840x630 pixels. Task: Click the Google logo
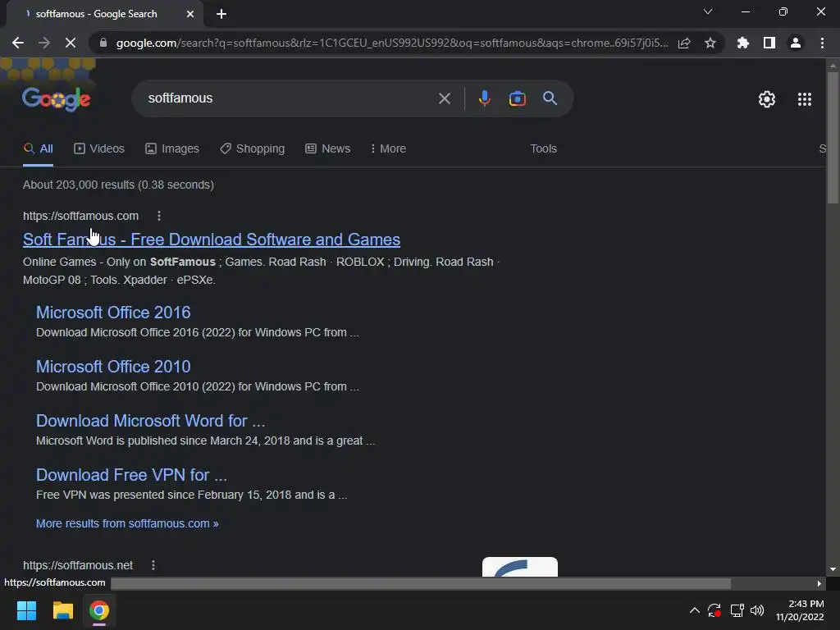click(57, 98)
